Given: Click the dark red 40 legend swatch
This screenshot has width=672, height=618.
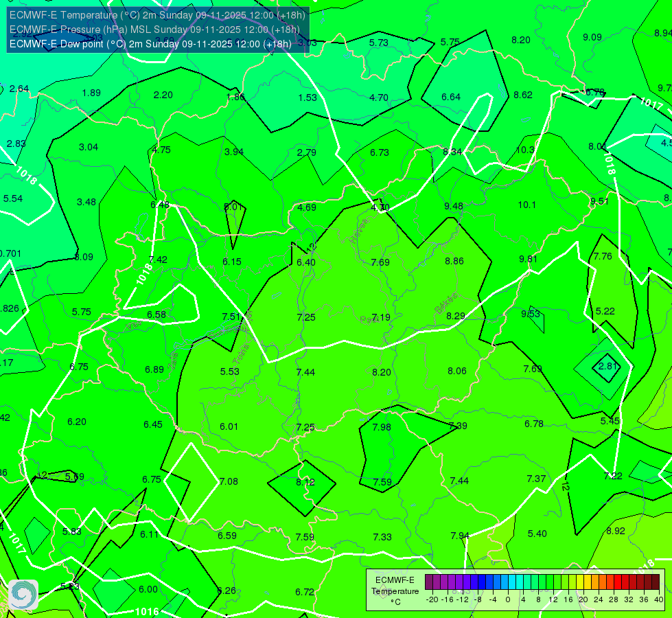Looking at the screenshot, I should coord(656,582).
